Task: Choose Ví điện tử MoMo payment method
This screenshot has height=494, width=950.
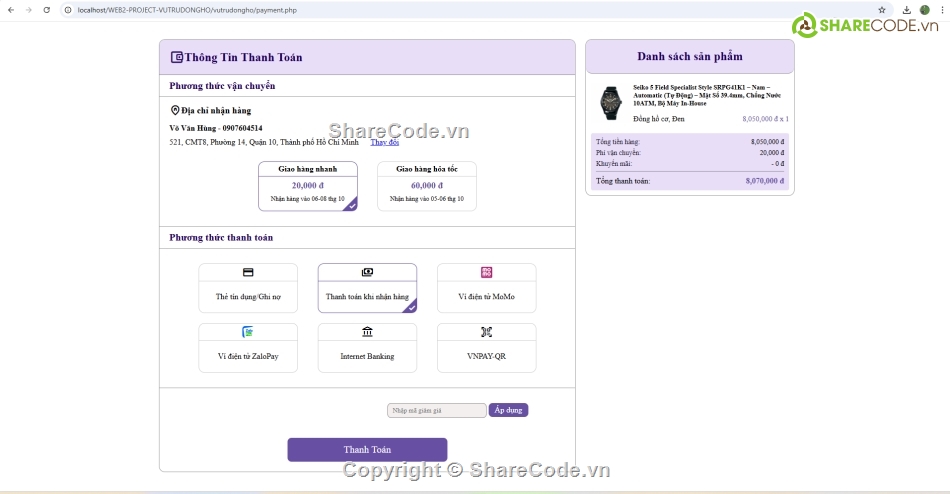Action: [486, 288]
